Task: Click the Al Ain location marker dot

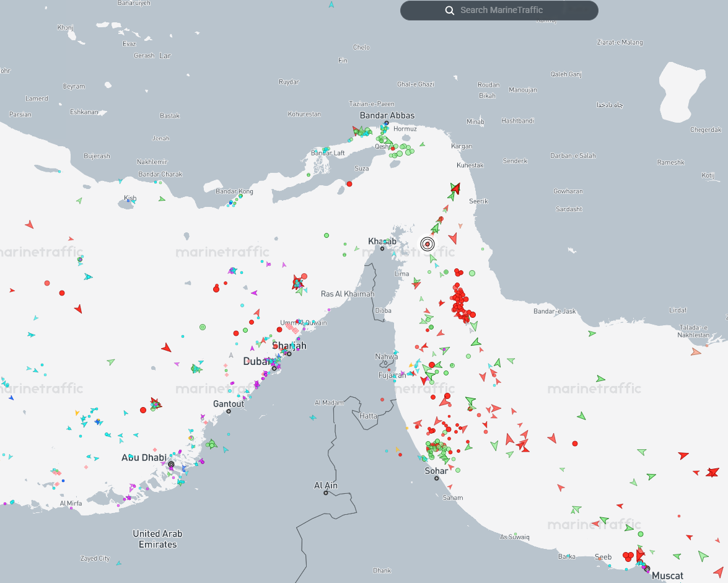Action: 325,493
